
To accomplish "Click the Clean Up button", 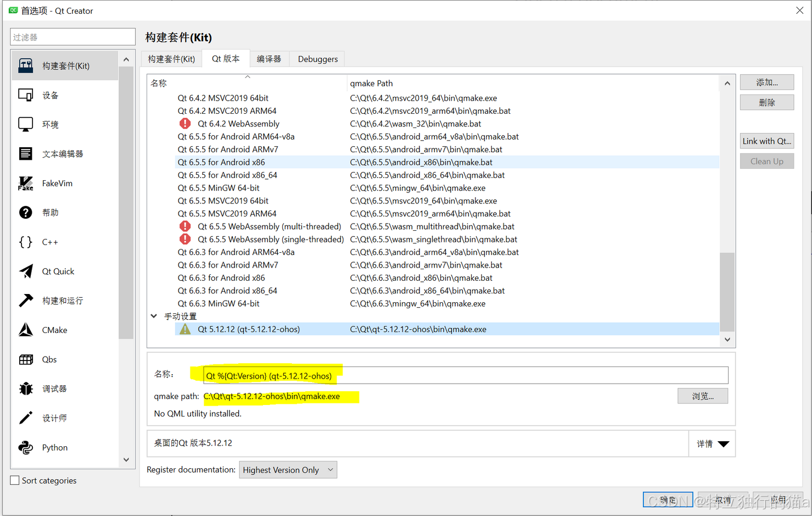I will tap(767, 161).
